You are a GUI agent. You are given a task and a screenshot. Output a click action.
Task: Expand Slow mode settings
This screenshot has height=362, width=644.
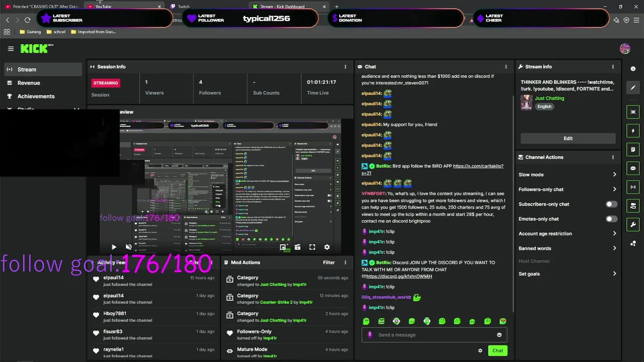pyautogui.click(x=568, y=174)
